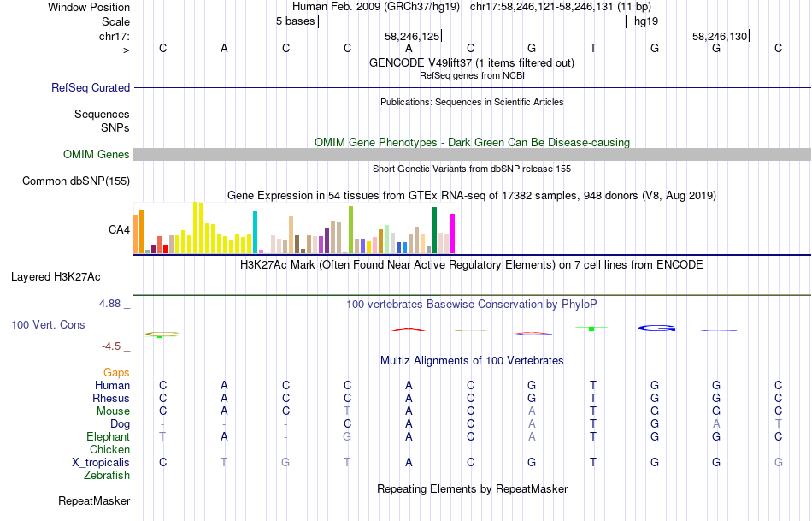Screen dimensions: 812x521
Task: Click the -4.5 PhyloP lower limit value
Action: 111,346
